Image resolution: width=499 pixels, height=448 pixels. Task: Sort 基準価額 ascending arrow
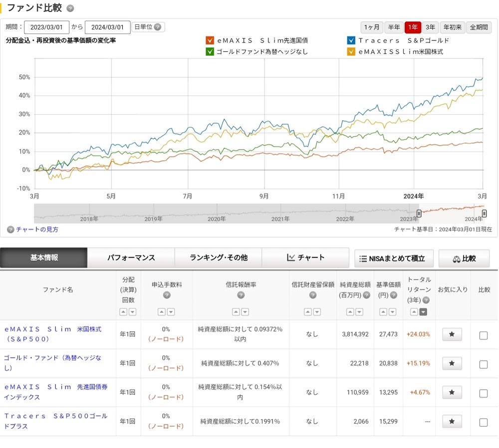[383, 312]
